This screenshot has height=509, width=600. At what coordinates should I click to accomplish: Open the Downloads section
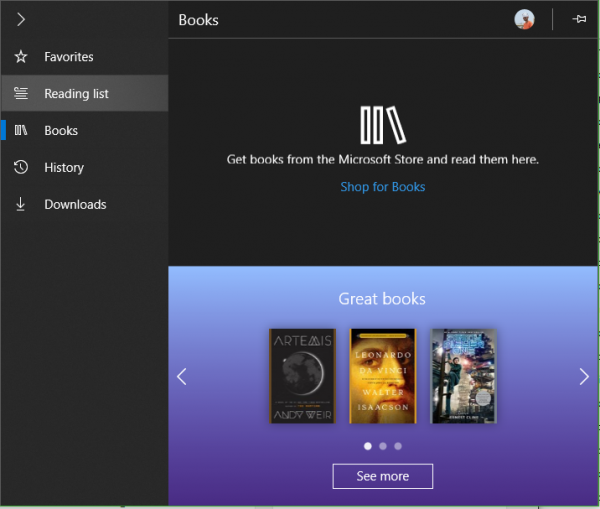click(84, 204)
